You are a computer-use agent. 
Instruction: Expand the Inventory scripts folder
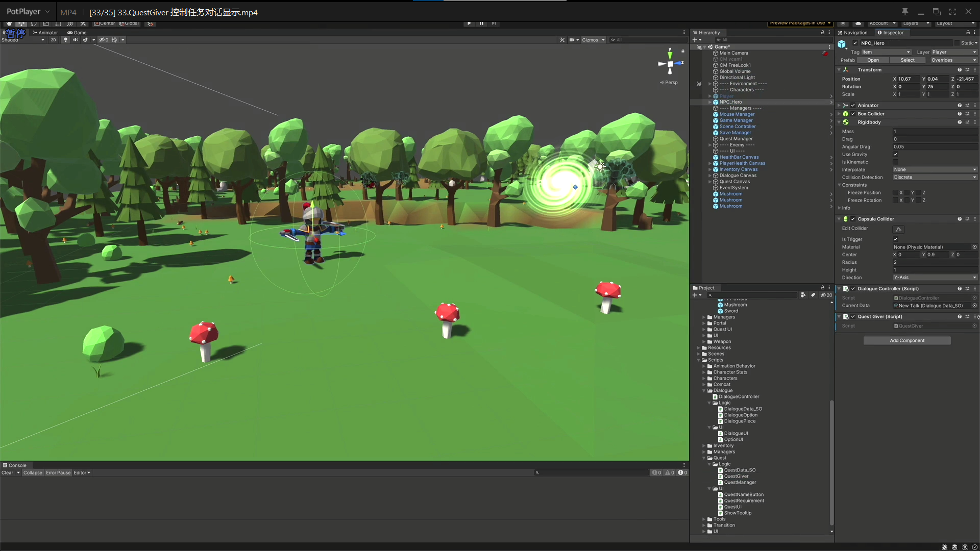pos(704,446)
